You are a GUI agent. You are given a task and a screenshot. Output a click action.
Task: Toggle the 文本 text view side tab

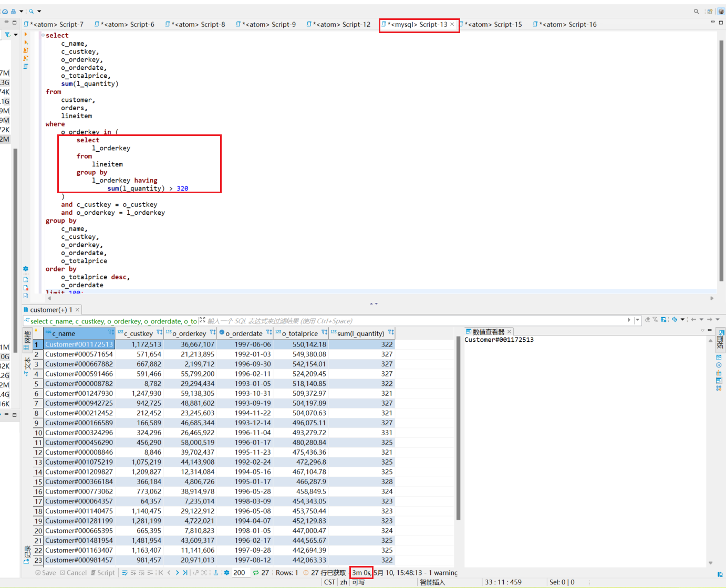click(x=27, y=366)
